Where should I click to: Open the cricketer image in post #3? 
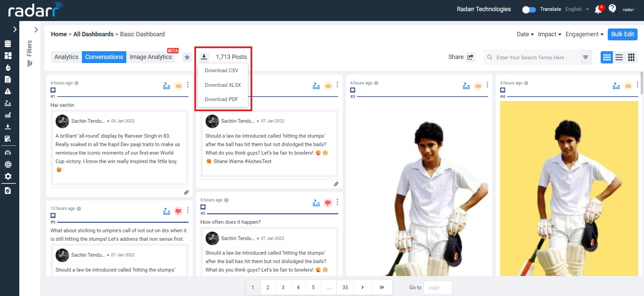click(419, 189)
